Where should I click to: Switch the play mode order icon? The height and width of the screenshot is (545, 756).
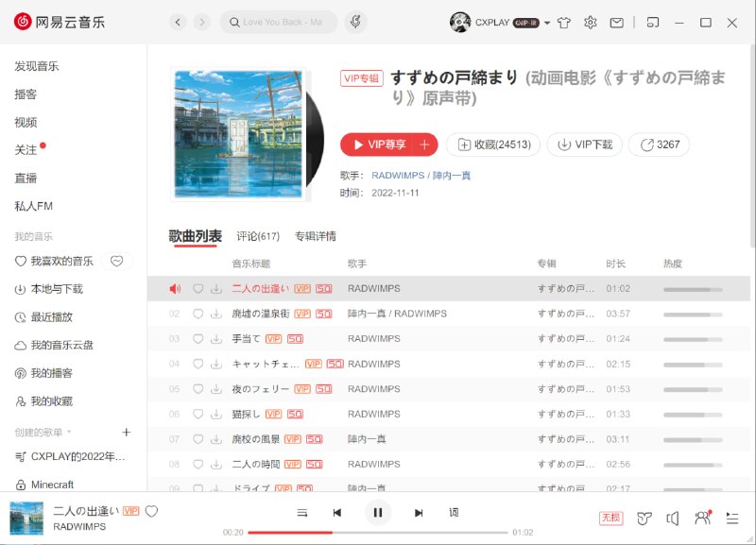[x=302, y=512]
